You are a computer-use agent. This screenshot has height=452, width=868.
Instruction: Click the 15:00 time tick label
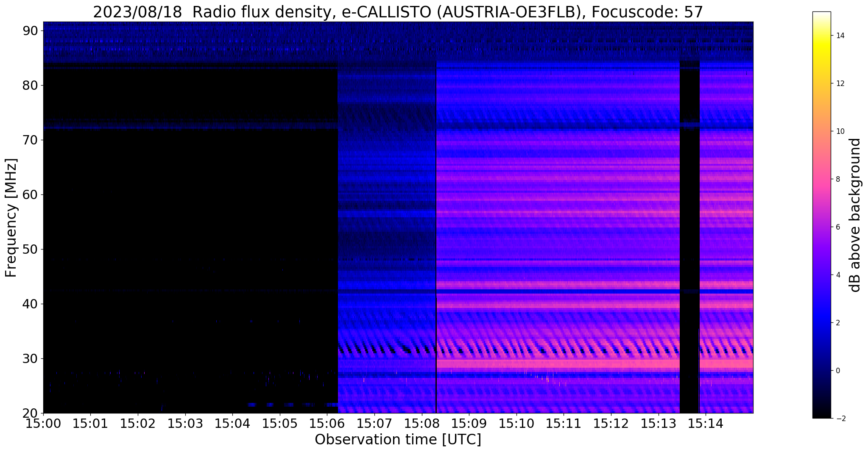43,423
